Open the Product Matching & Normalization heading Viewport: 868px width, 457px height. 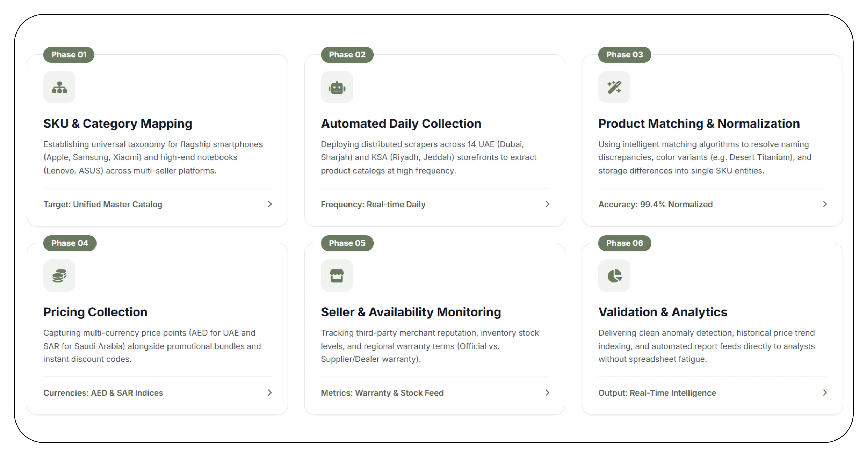[699, 124]
